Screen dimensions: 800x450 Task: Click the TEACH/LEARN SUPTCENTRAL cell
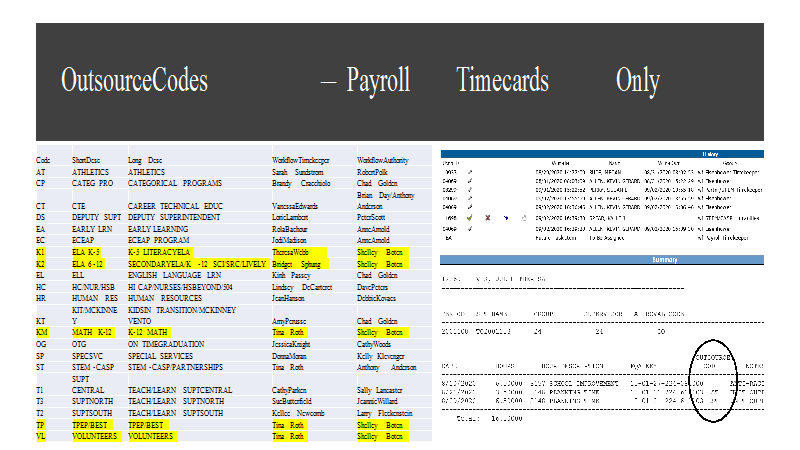[x=180, y=390]
